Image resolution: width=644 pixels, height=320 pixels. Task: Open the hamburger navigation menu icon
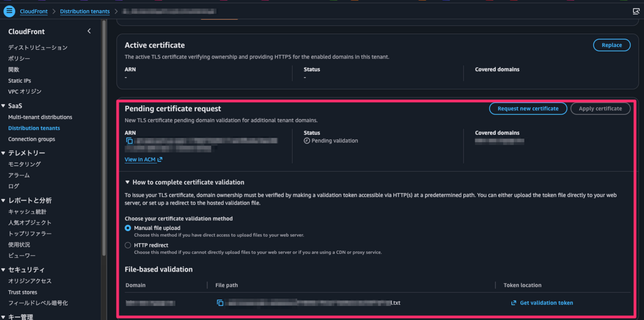9,11
